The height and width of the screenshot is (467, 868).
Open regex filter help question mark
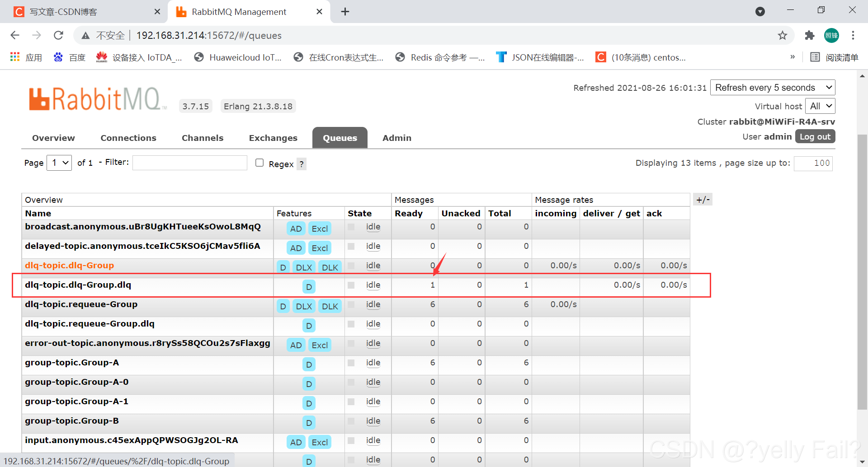pos(302,164)
